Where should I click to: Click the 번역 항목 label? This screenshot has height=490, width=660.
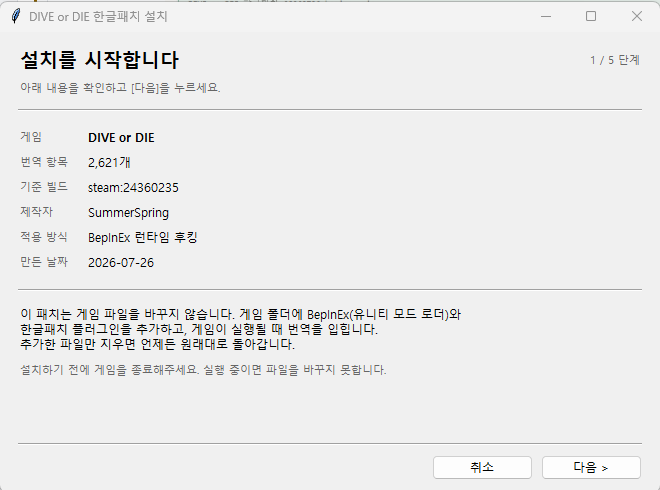[44, 162]
